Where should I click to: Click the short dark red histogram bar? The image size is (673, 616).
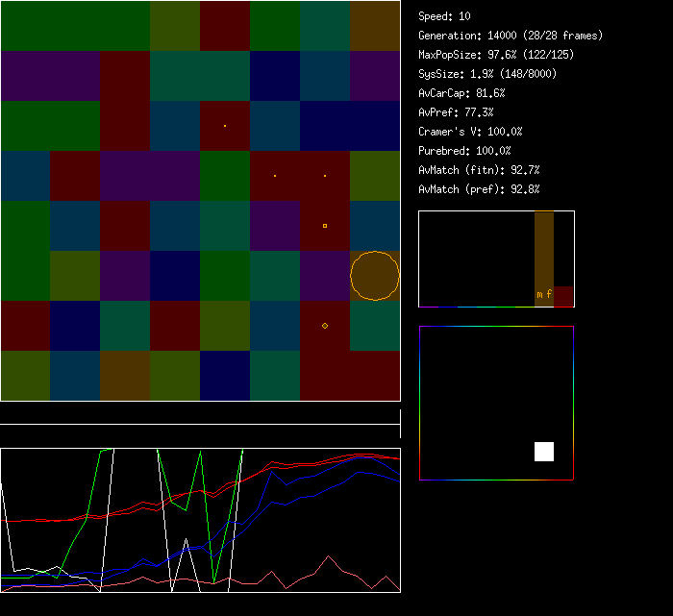pyautogui.click(x=563, y=296)
